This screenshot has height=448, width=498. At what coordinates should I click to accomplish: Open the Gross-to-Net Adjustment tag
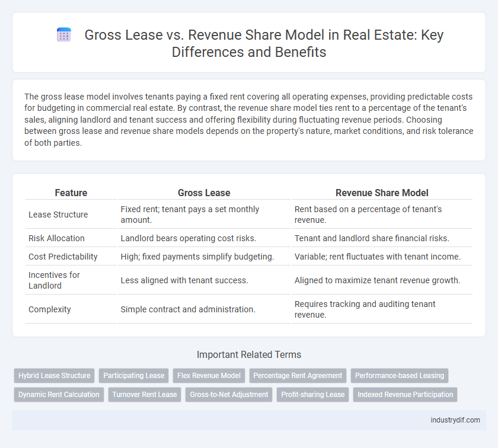pyautogui.click(x=229, y=395)
